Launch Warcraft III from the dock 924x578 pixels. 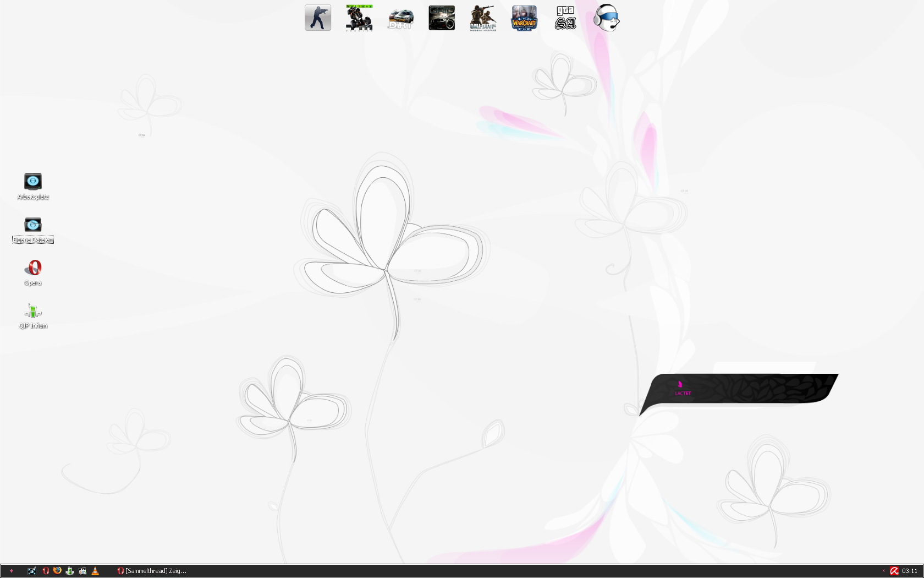pos(524,18)
